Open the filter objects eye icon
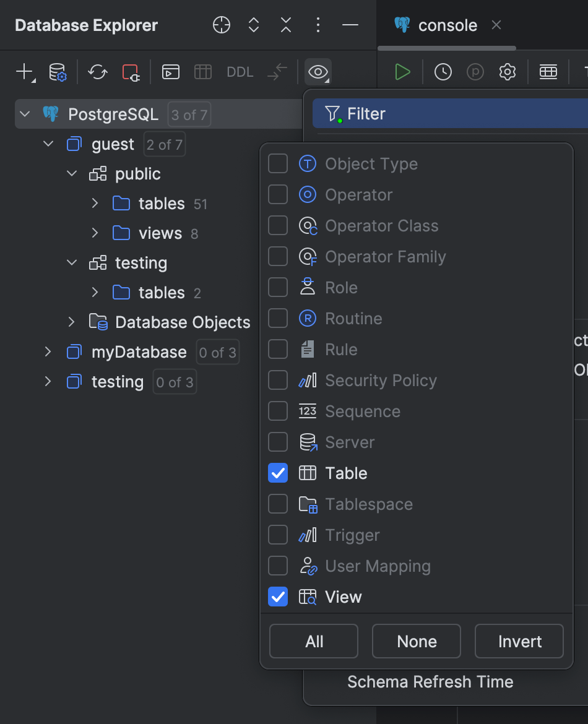This screenshot has height=724, width=588. pos(318,72)
